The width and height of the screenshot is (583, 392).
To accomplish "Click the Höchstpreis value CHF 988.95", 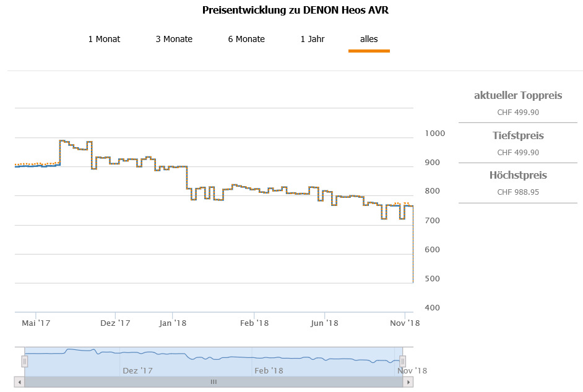I will pos(518,192).
